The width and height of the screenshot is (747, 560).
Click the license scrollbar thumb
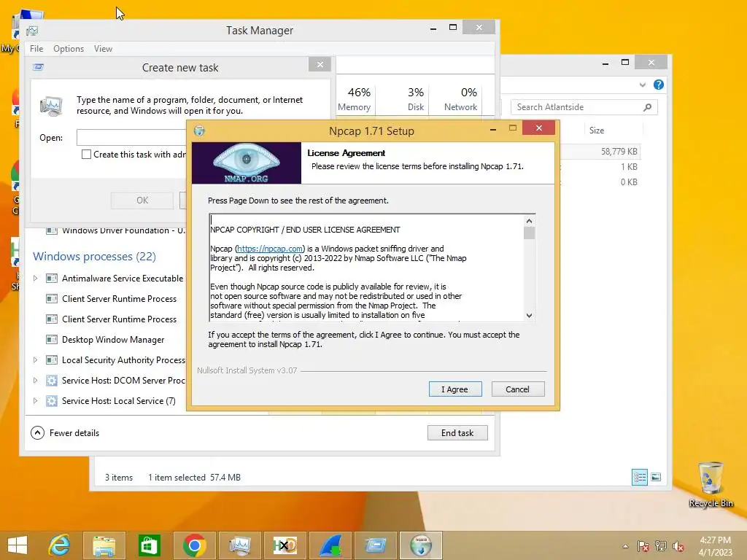pyautogui.click(x=530, y=233)
